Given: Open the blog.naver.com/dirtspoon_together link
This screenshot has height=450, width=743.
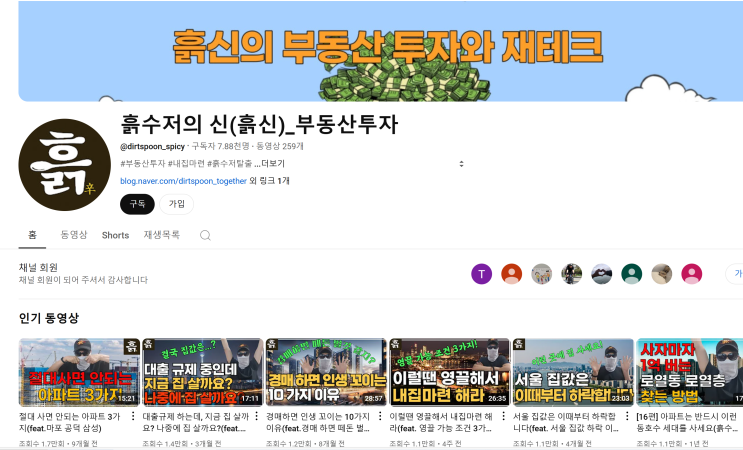Looking at the screenshot, I should pyautogui.click(x=183, y=181).
